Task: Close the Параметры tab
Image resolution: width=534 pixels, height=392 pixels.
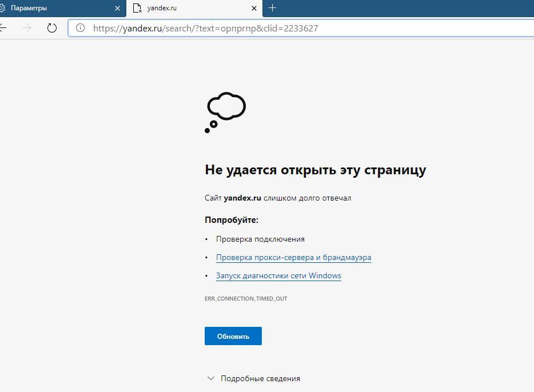Action: click(x=118, y=8)
